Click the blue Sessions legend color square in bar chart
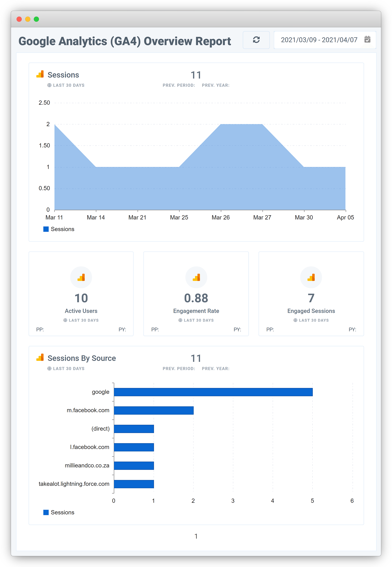 46,513
